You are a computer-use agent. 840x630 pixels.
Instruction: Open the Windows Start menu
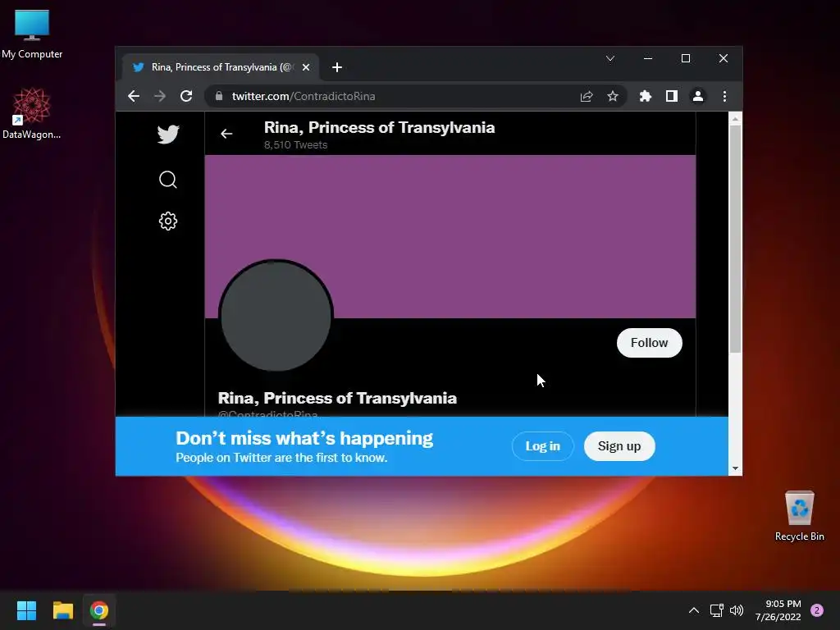tap(26, 610)
